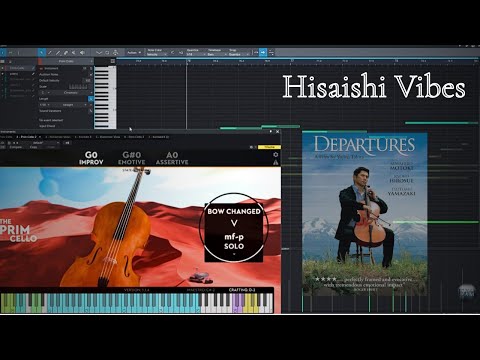Click the track list icon top-left of editor
The width and height of the screenshot is (480, 360).
(3, 61)
